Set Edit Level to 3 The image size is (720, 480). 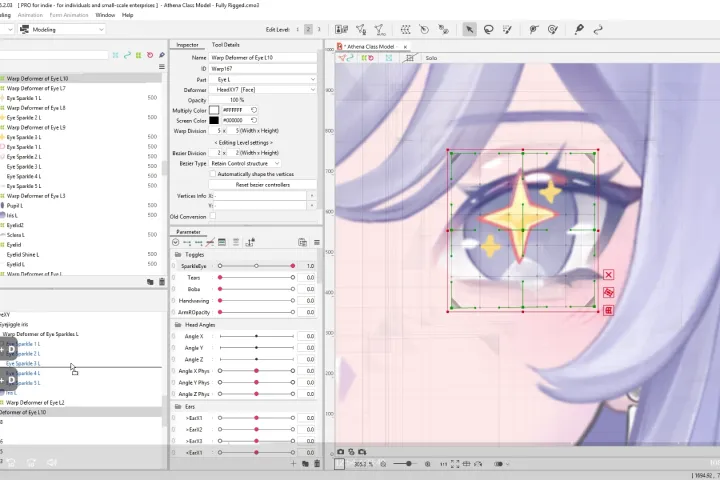[319, 29]
